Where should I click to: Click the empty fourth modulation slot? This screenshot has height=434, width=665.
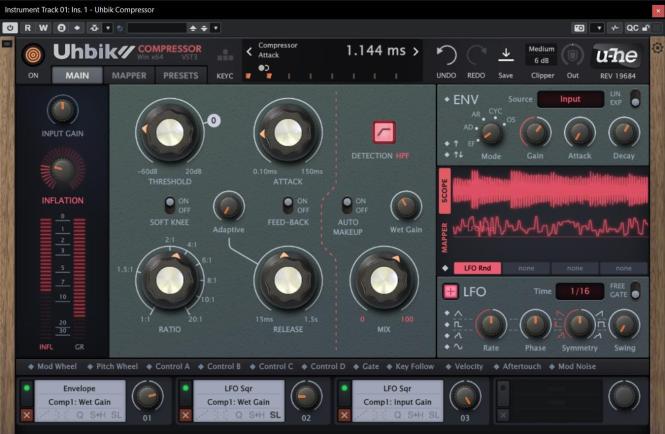556,401
